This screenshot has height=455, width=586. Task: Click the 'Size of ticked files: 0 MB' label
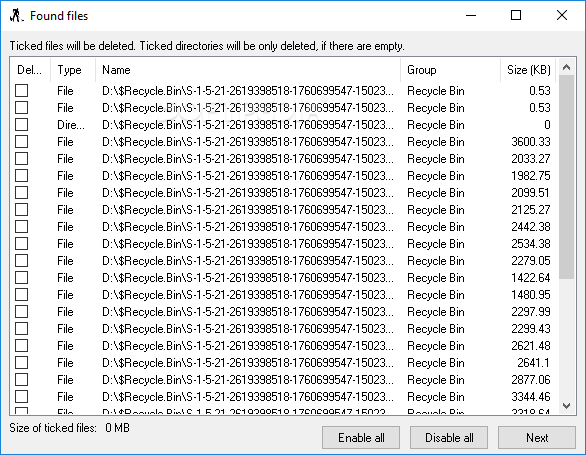[x=70, y=428]
